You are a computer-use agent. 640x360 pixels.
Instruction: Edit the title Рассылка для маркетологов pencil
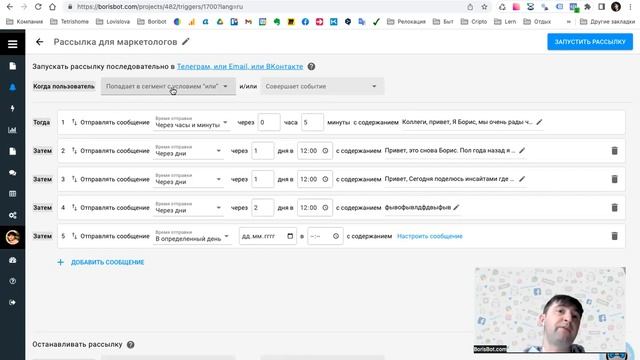pyautogui.click(x=186, y=41)
